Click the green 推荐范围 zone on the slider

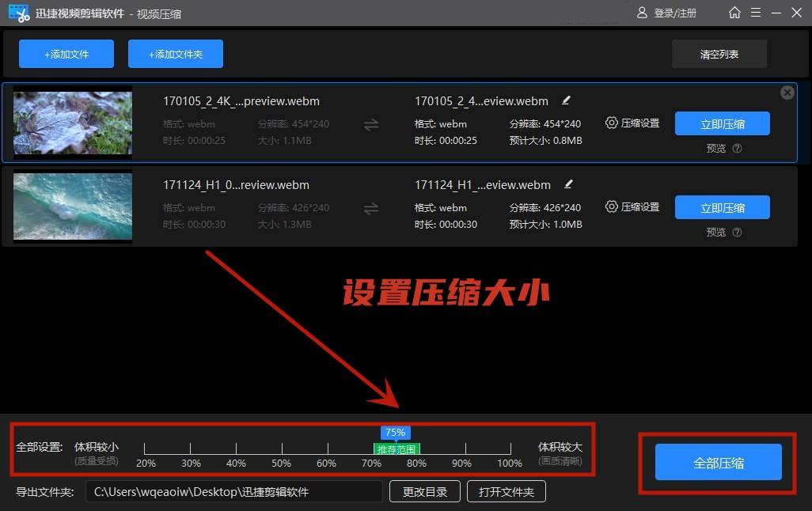coord(397,449)
